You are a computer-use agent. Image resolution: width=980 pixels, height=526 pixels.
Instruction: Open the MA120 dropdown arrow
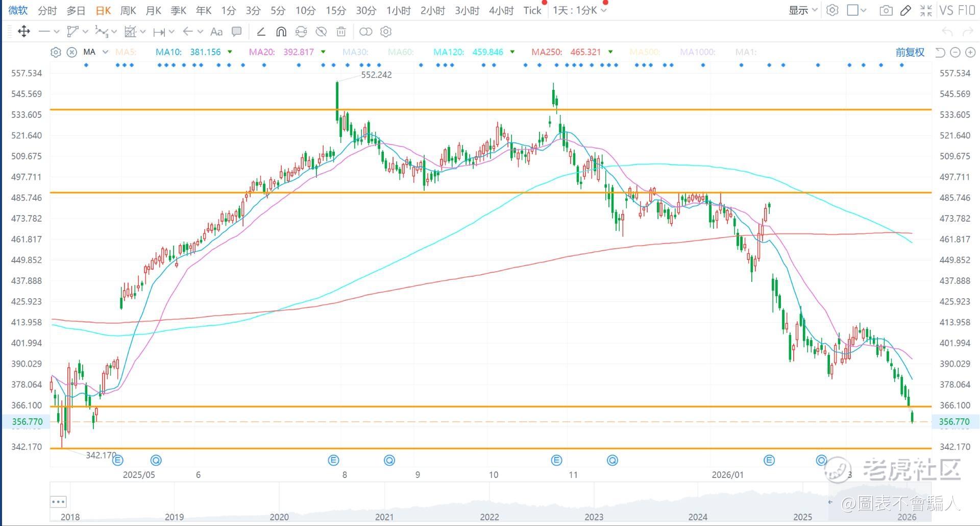click(x=512, y=52)
